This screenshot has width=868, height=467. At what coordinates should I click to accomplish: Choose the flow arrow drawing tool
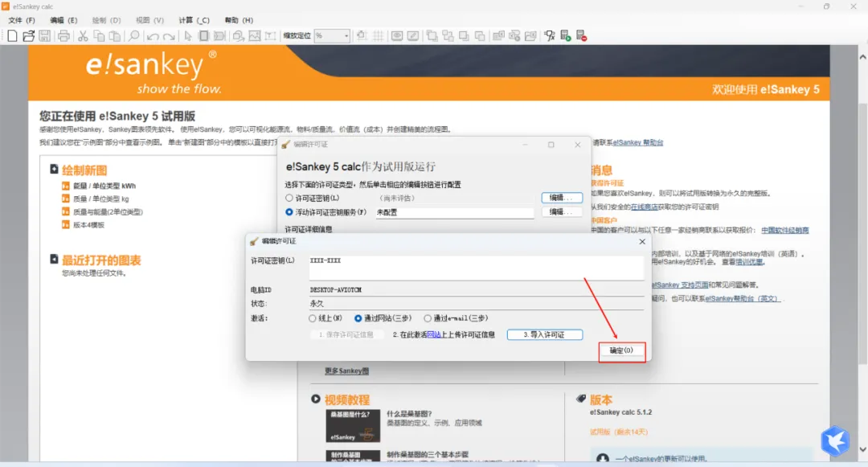pyautogui.click(x=219, y=36)
